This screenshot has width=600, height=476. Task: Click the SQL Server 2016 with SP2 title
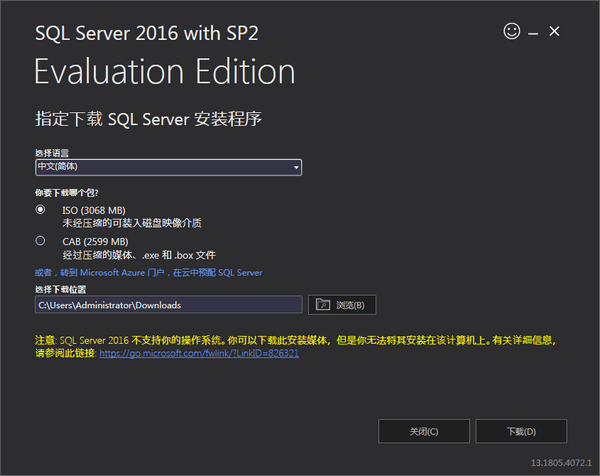(147, 33)
